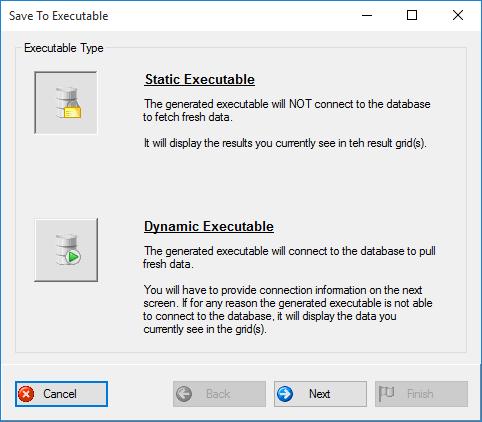Click the disabled Back button
This screenshot has height=422, width=482.
(x=219, y=394)
